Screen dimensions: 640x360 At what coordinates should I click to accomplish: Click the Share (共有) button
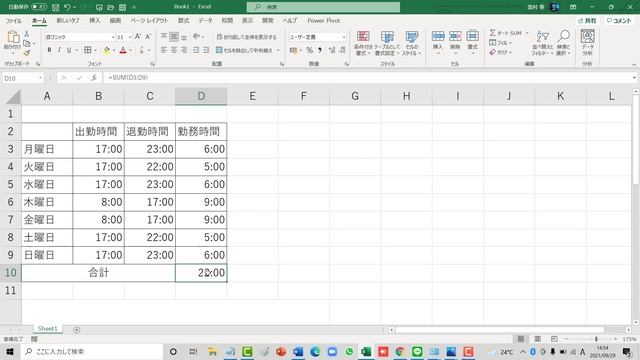[x=587, y=21]
